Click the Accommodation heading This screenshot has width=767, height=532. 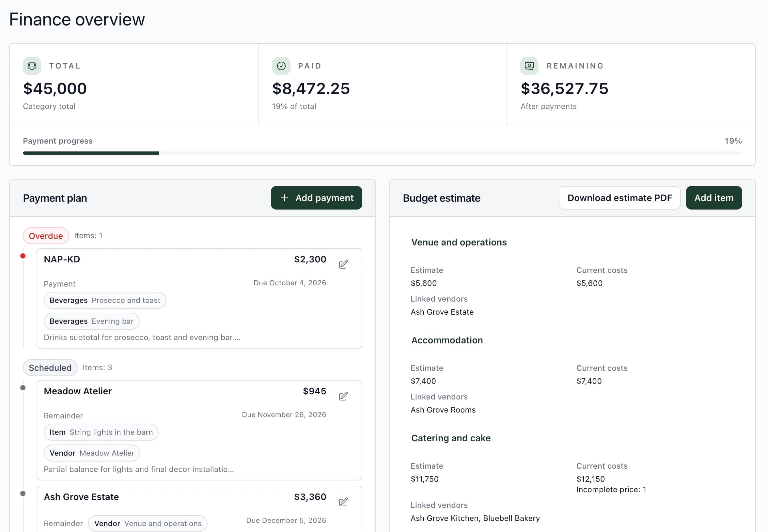[447, 340]
